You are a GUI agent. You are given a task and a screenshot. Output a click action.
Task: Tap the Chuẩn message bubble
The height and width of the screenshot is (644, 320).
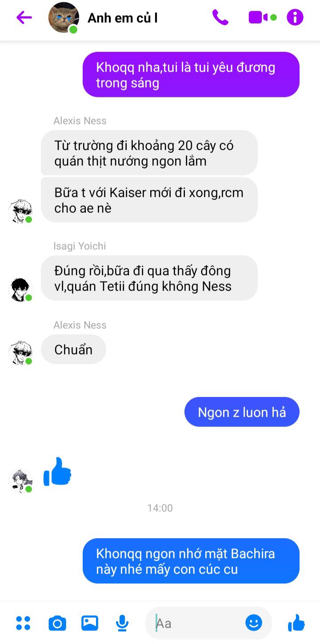[x=73, y=350]
